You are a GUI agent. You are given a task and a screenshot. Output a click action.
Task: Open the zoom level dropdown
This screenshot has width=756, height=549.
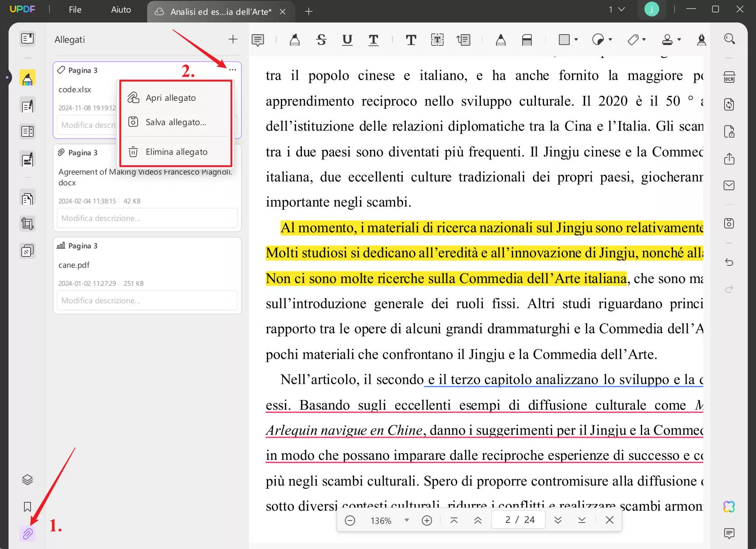click(407, 520)
